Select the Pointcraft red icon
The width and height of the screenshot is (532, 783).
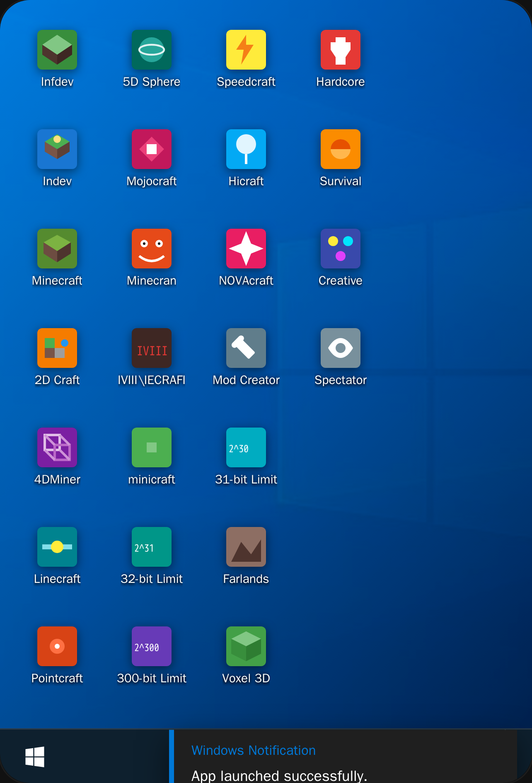point(57,646)
